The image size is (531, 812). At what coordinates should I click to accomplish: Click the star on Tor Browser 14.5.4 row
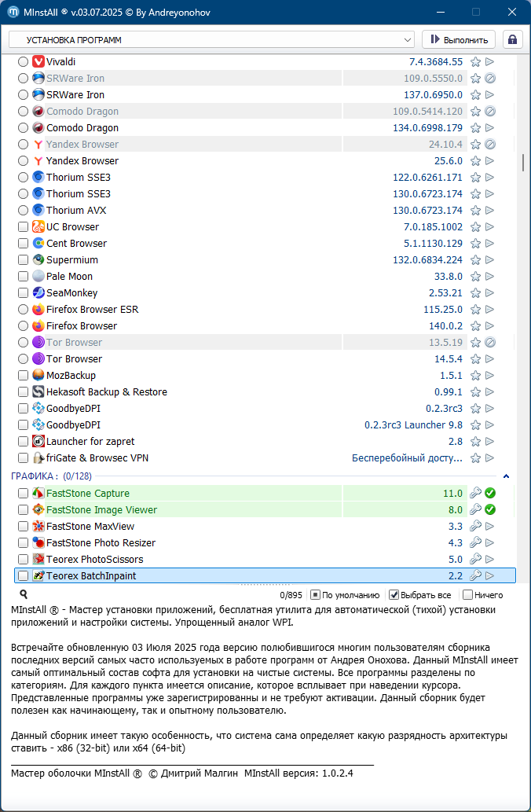pos(475,359)
